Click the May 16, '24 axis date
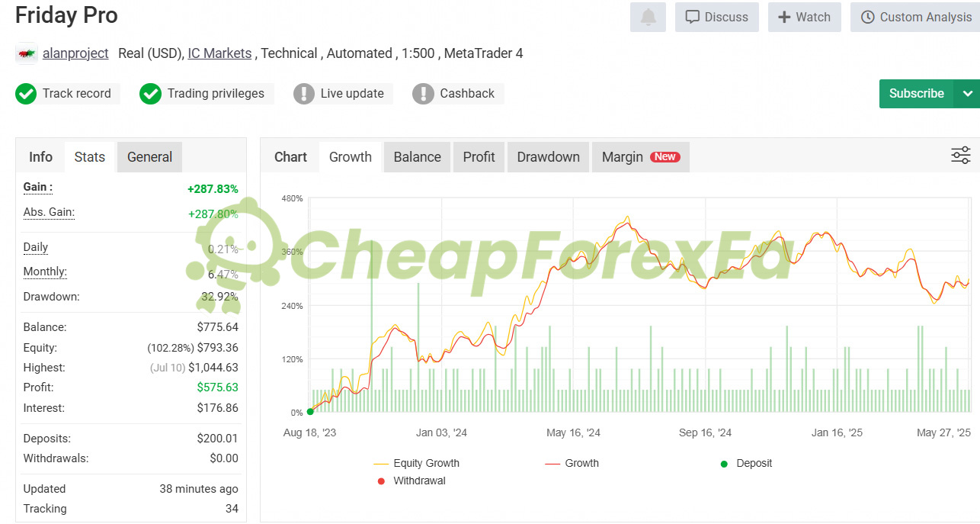 click(574, 432)
